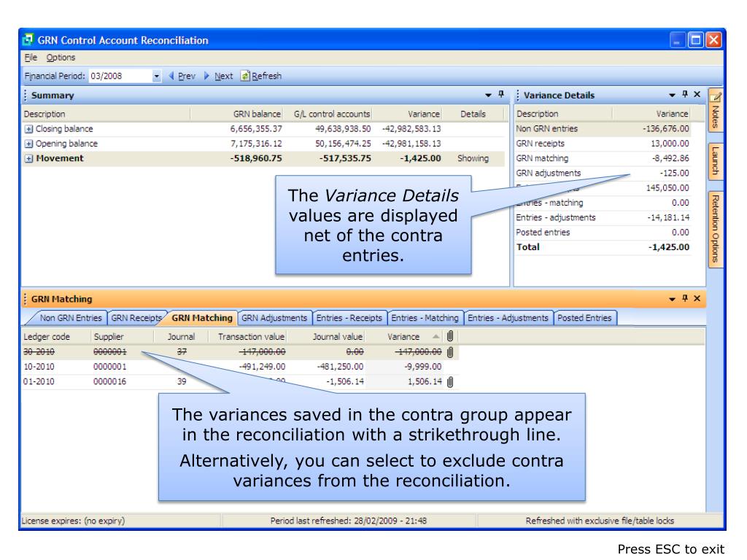Select the struck-through 30-2010 ledger row
This screenshot has width=747, height=560.
[x=240, y=352]
